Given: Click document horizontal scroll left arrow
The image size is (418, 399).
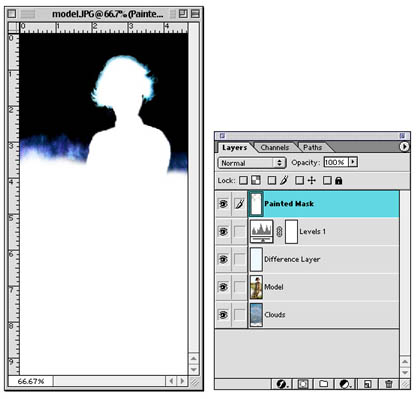Looking at the screenshot, I should tap(171, 381).
